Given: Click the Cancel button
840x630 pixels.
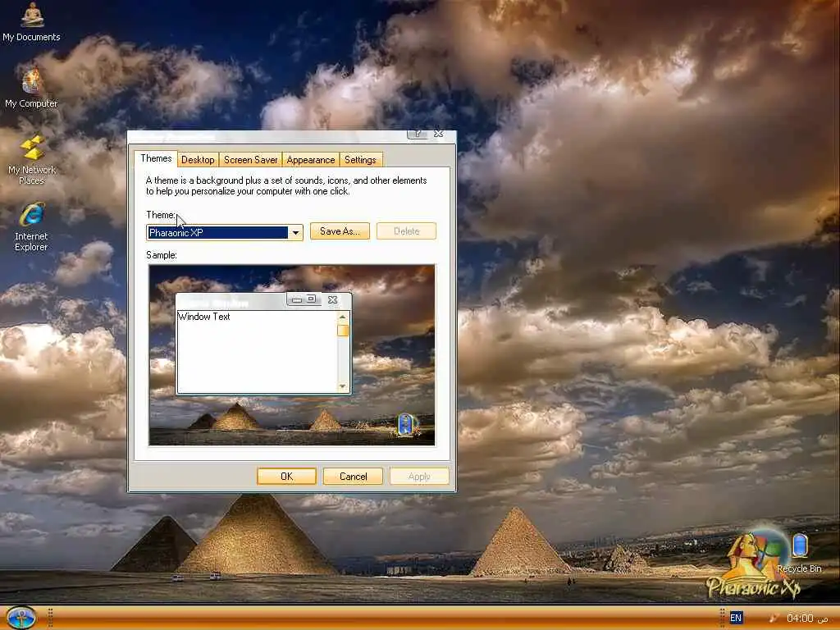Looking at the screenshot, I should coord(353,477).
